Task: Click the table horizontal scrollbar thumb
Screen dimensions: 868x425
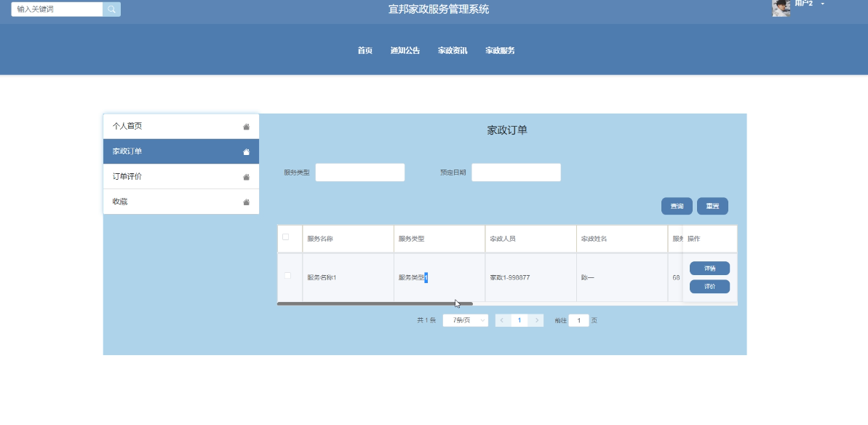Action: pyautogui.click(x=375, y=303)
